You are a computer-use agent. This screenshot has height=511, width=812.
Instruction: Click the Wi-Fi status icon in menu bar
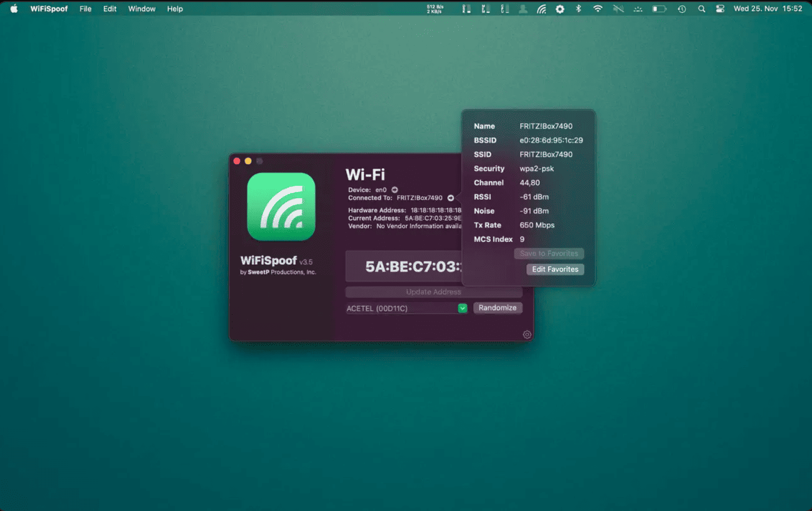598,9
